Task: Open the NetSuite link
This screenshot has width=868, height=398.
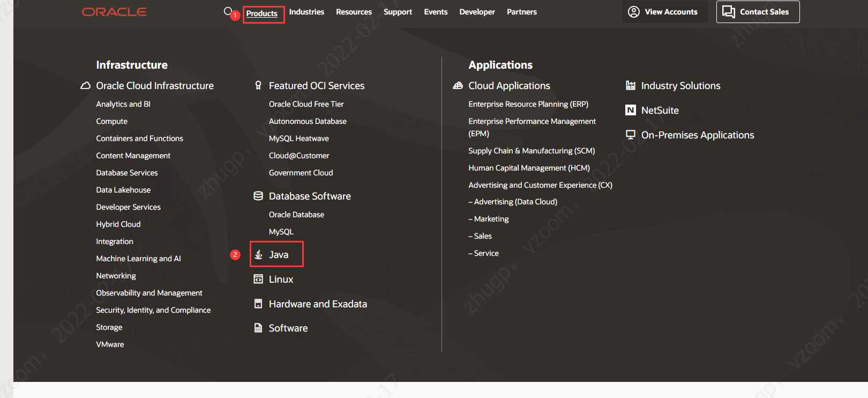Action: 660,110
